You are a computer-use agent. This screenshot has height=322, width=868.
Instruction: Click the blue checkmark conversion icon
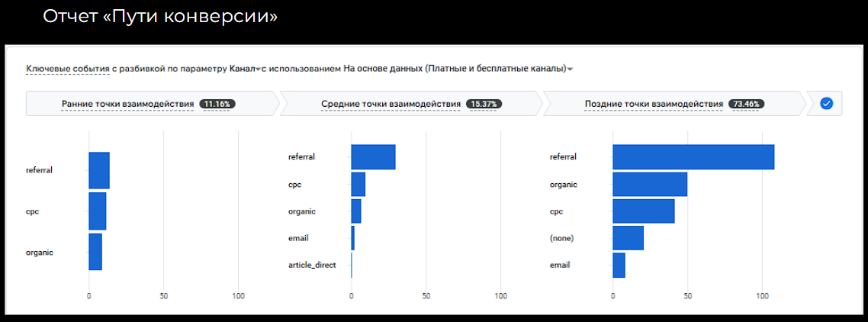click(827, 104)
